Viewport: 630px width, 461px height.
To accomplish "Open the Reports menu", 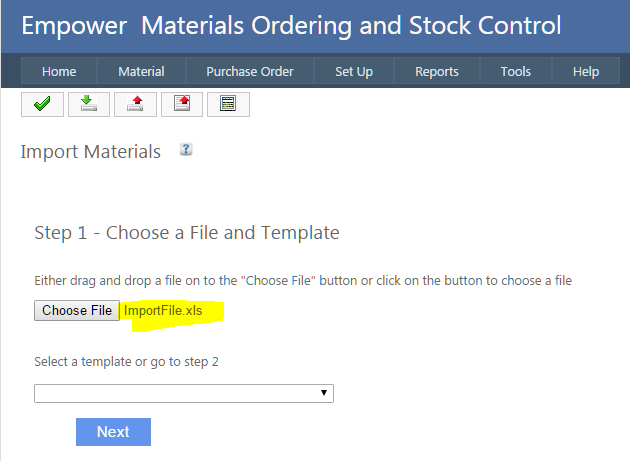I will [x=437, y=71].
